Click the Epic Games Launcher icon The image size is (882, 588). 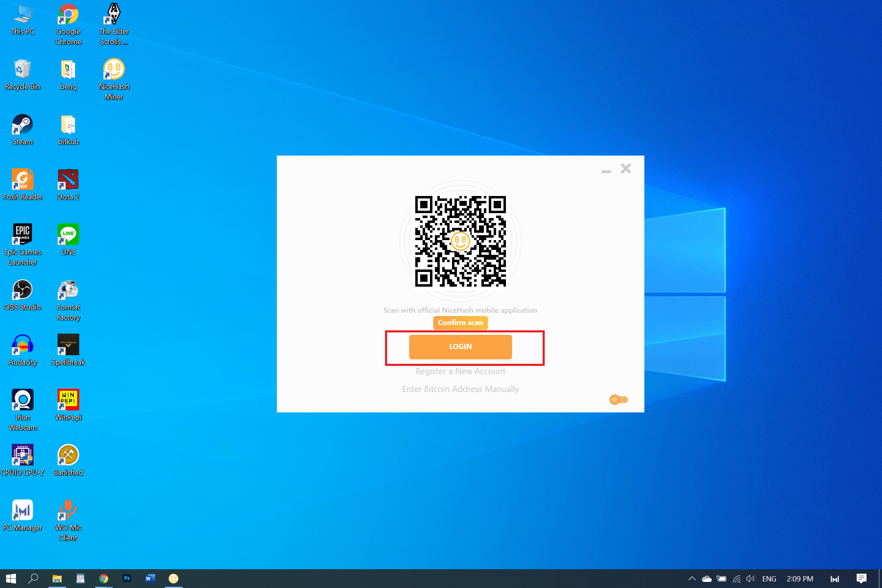click(x=22, y=235)
